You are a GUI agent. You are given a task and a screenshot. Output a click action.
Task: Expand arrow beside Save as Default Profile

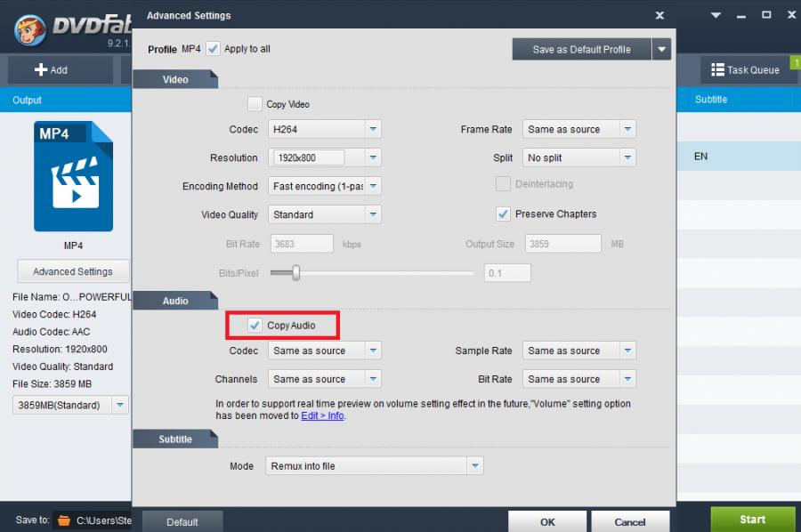pos(660,50)
